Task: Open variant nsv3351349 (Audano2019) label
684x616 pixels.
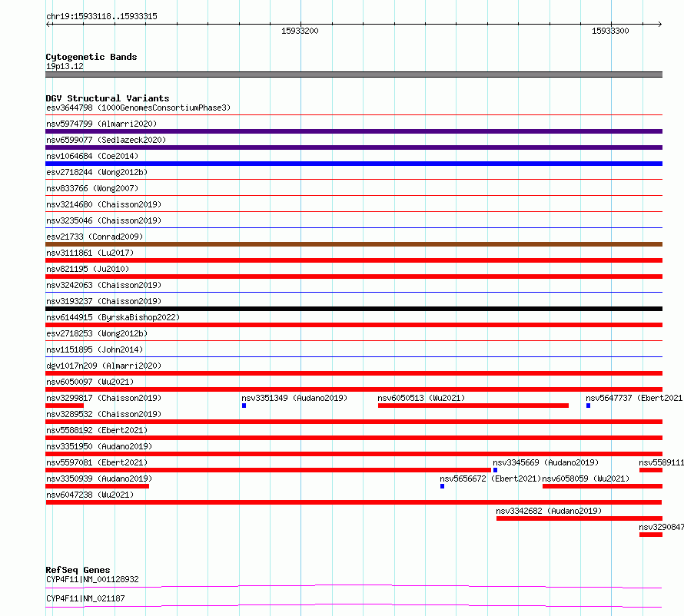Action: 294,398
